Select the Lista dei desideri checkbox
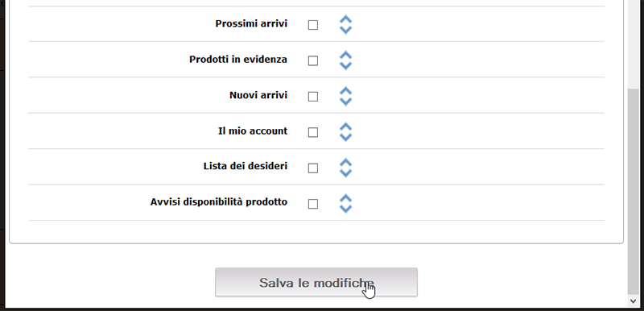This screenshot has height=311, width=644. 313,168
